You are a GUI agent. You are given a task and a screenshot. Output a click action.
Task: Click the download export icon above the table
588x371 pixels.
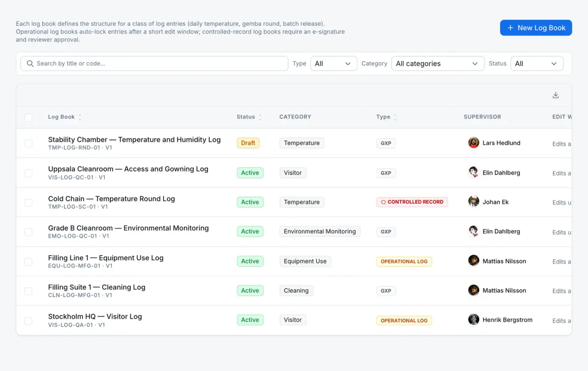point(555,95)
